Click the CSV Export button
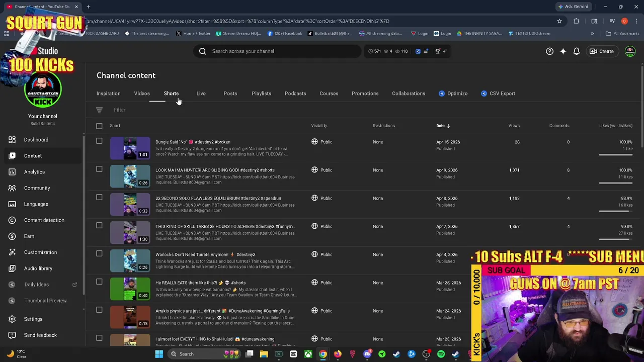The height and width of the screenshot is (362, 644). click(498, 94)
